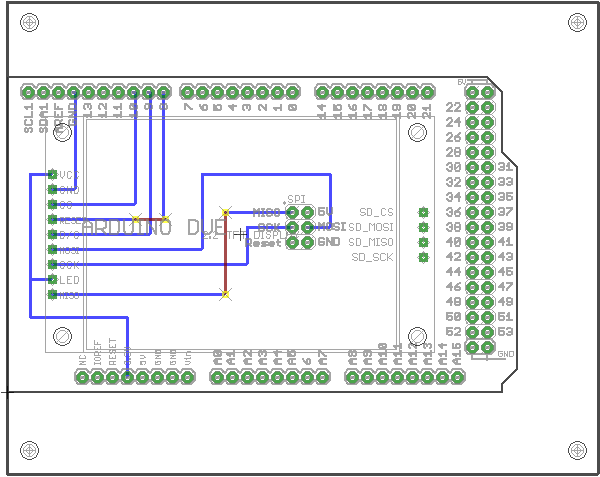This screenshot has height=477, width=600.
Task: Click the SCL1 header pad
Action: 28,92
